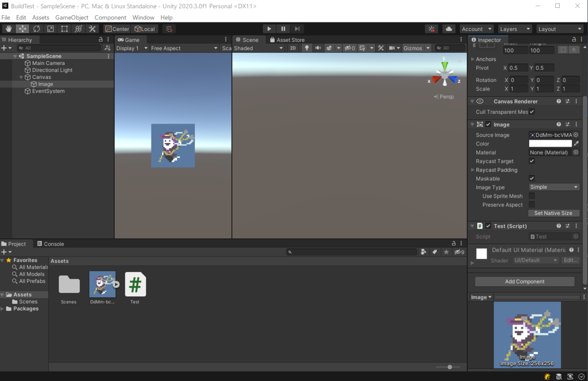This screenshot has width=588, height=381.
Task: Enable Use Sprite Mesh checkbox
Action: [x=532, y=196]
